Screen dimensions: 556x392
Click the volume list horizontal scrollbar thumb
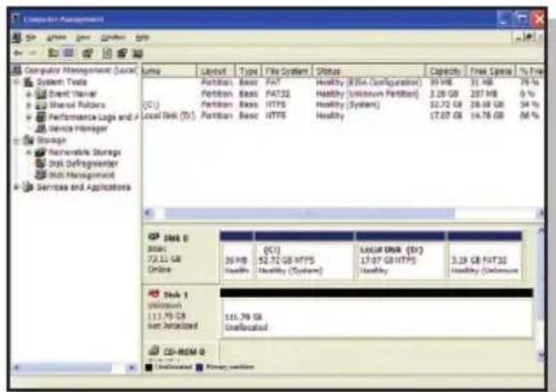click(x=310, y=213)
